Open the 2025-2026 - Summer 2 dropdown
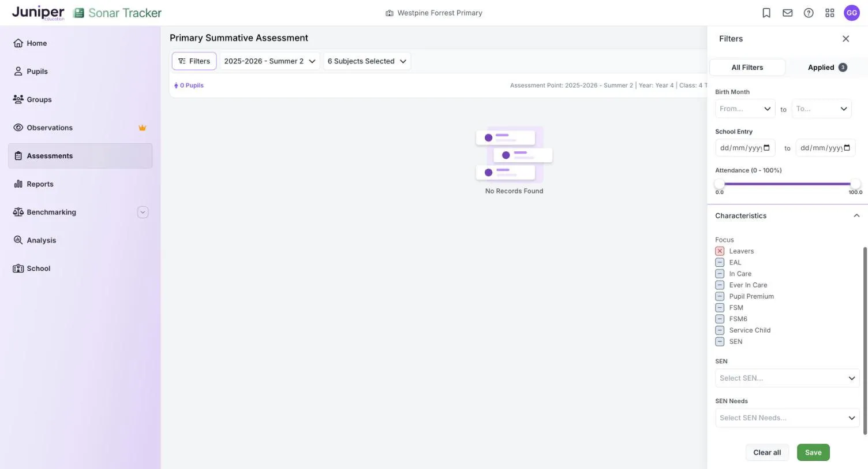The width and height of the screenshot is (868, 469). (270, 61)
